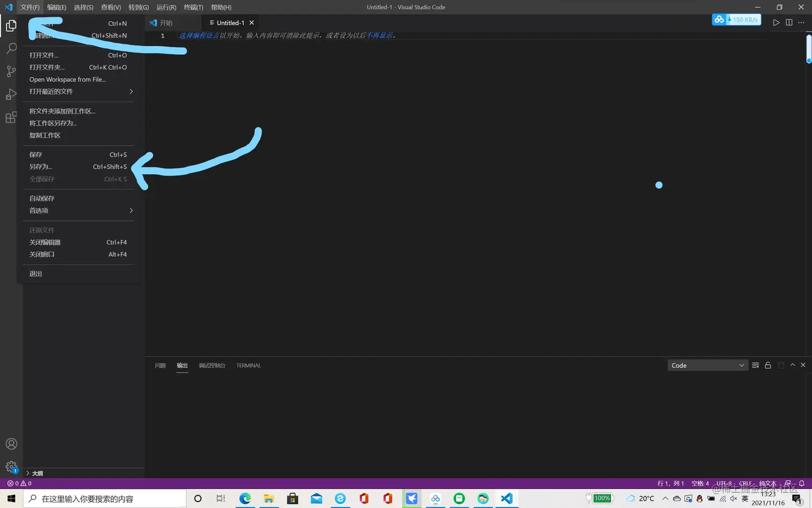Close the Untitled-1 editor tab
This screenshot has height=508, width=812.
click(x=251, y=23)
